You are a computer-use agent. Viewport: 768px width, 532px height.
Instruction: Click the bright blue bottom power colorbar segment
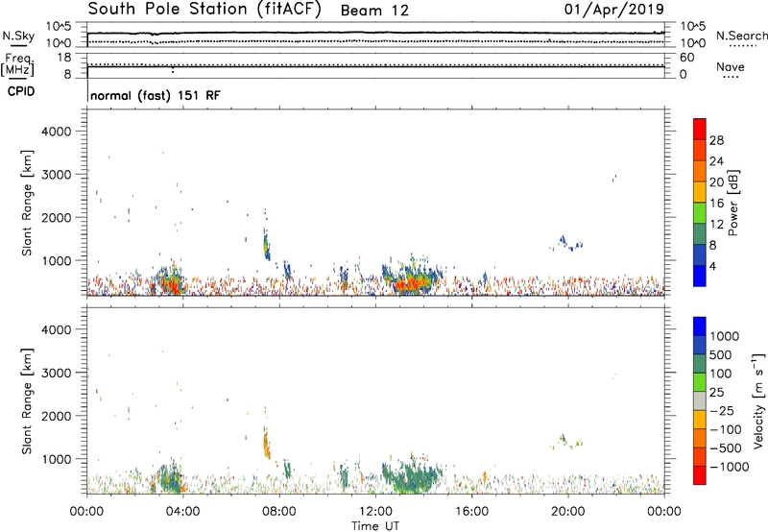click(700, 277)
